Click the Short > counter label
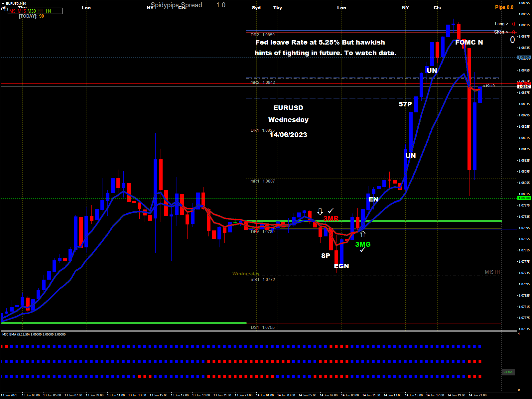The image size is (532, 399). tap(501, 32)
